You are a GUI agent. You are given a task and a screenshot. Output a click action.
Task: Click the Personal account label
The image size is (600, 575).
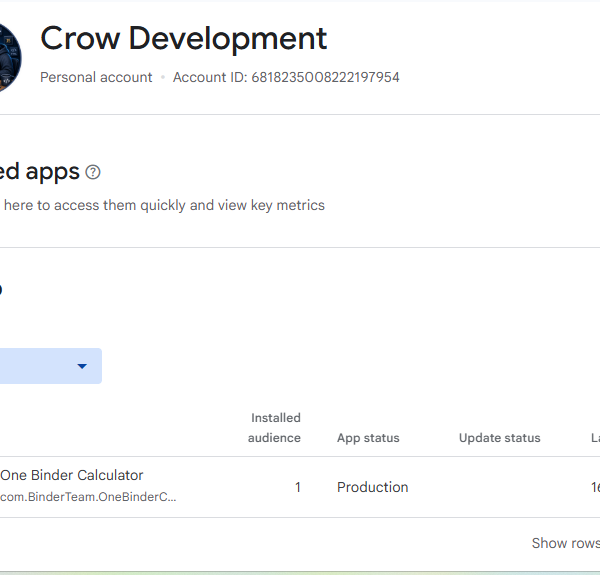click(x=96, y=77)
